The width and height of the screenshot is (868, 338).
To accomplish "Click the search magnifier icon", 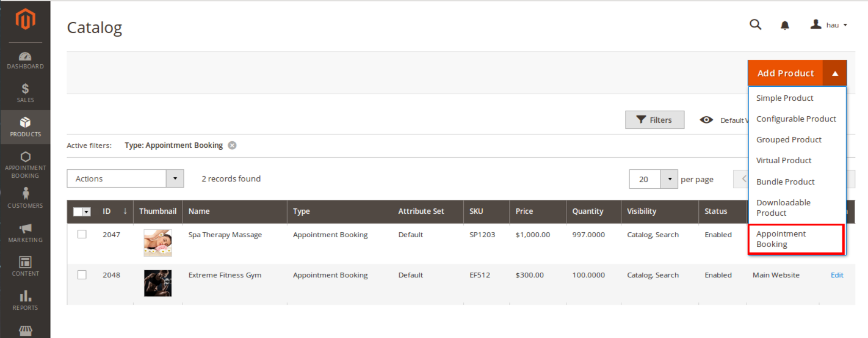I will [755, 24].
